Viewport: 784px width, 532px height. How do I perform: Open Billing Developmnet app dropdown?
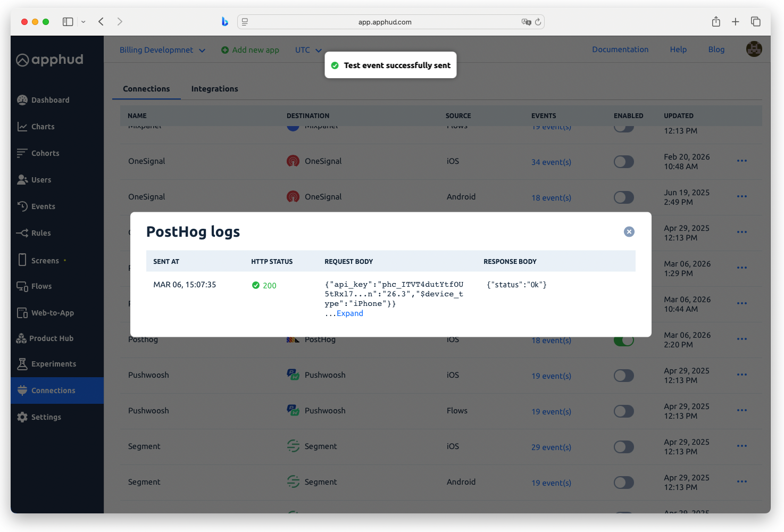162,50
